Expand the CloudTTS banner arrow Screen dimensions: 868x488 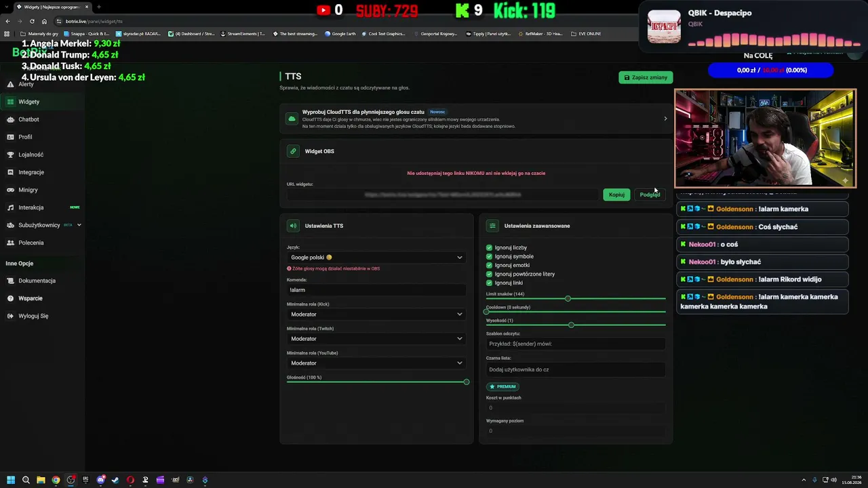pos(665,119)
